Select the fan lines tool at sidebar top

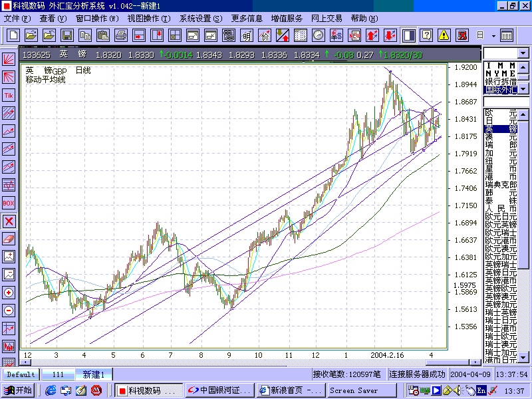tap(9, 59)
